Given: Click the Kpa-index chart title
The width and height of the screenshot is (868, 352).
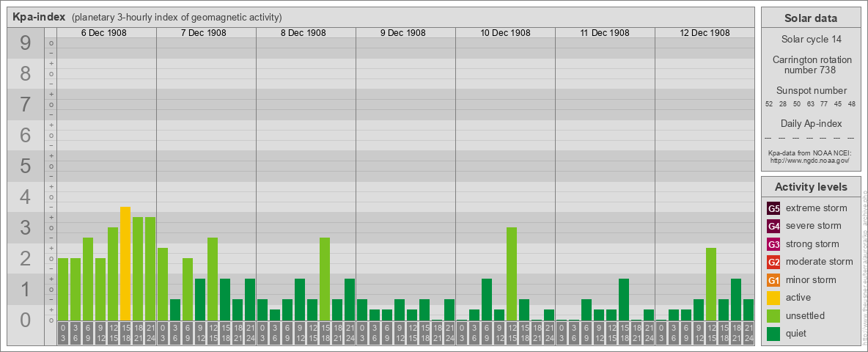Looking at the screenshot, I should tap(40, 17).
